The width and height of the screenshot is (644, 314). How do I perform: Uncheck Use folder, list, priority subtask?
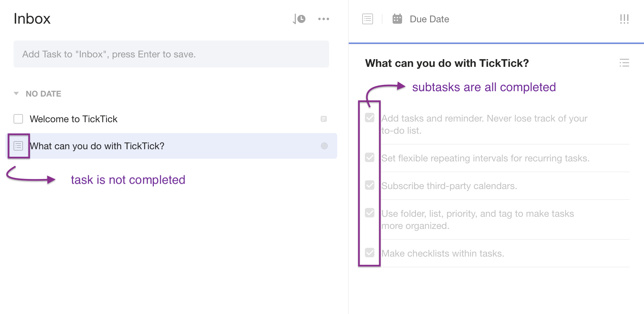[x=370, y=213]
